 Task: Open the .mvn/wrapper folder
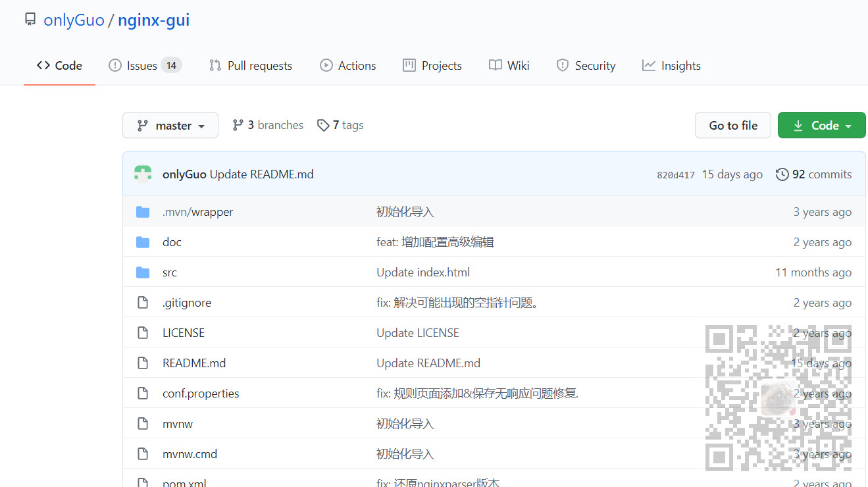pos(197,212)
